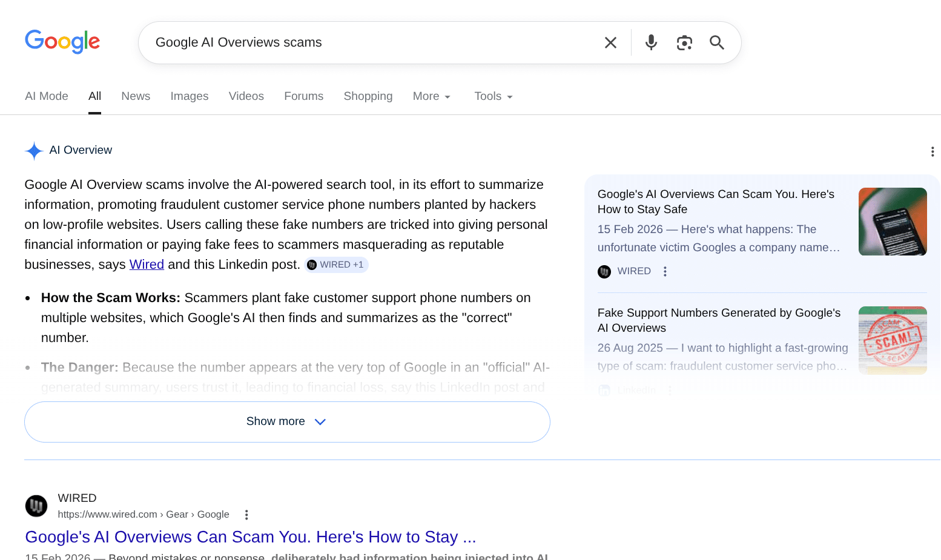Click three-dot menu beside the WIRED source card

coord(665,271)
